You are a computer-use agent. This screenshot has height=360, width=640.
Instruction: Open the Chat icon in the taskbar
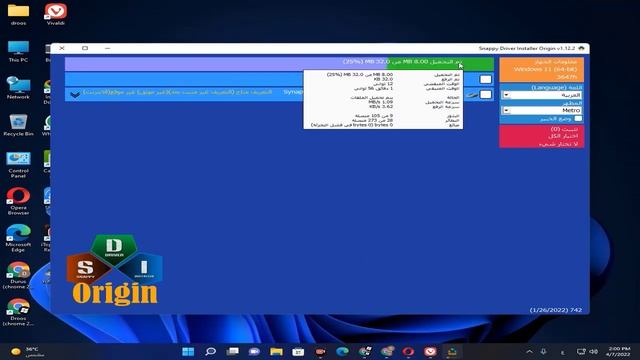coord(254,351)
